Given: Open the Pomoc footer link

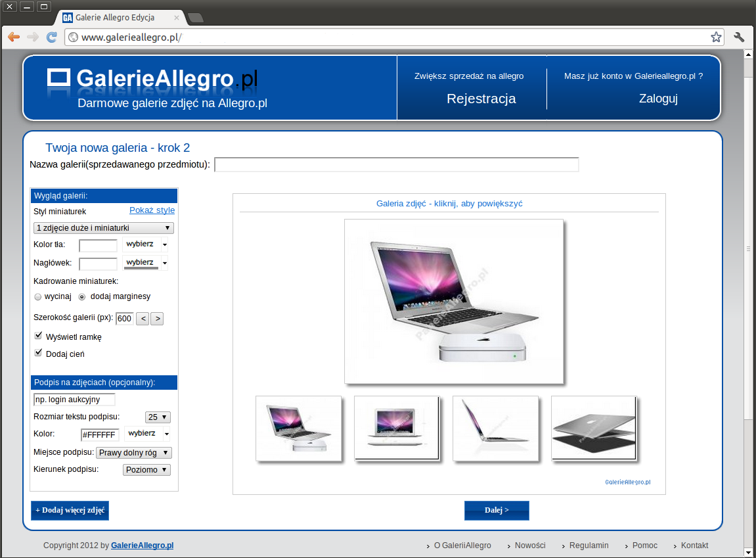Looking at the screenshot, I should click(644, 546).
